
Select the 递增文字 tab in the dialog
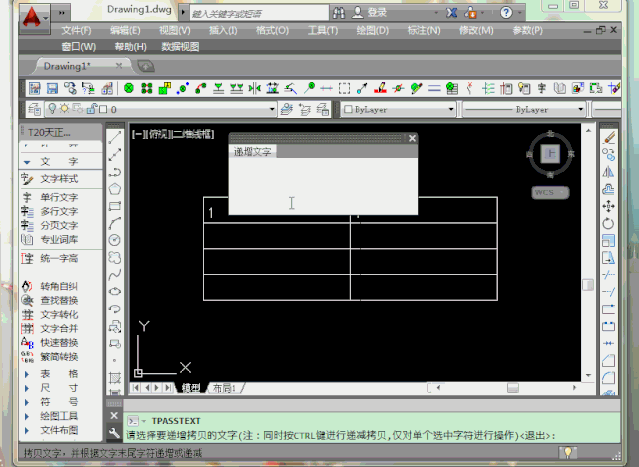point(253,152)
